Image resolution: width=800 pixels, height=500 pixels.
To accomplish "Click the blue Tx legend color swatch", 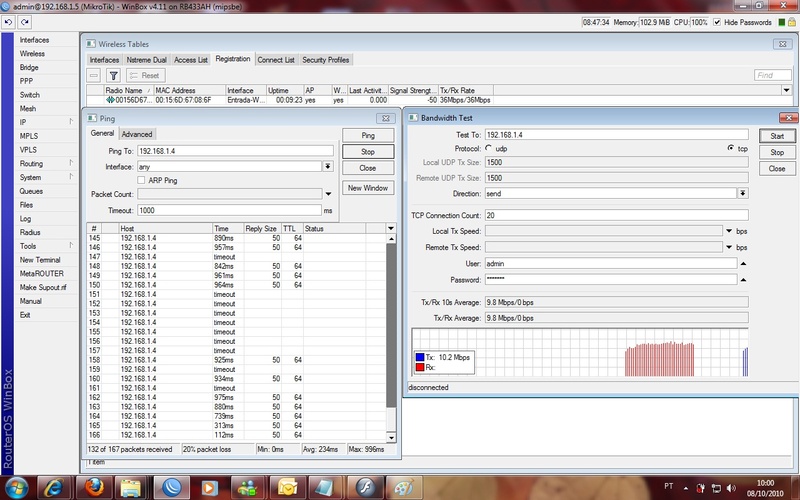I will pyautogui.click(x=420, y=357).
